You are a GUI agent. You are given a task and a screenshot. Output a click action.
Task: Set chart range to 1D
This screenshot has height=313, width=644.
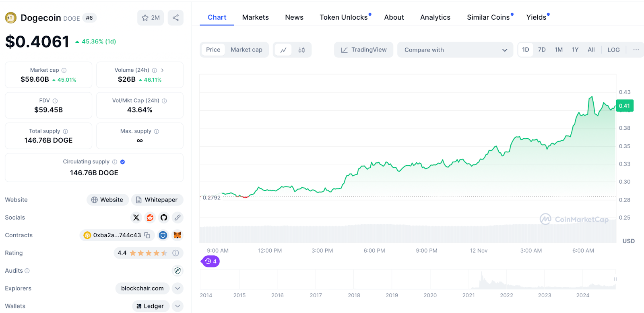[x=526, y=50]
